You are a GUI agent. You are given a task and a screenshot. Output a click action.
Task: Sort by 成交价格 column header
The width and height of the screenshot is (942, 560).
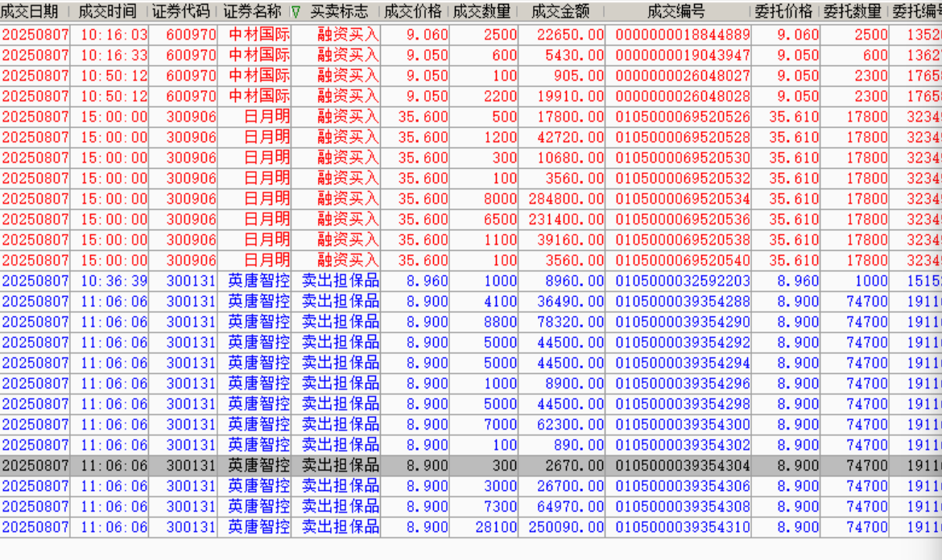(413, 11)
